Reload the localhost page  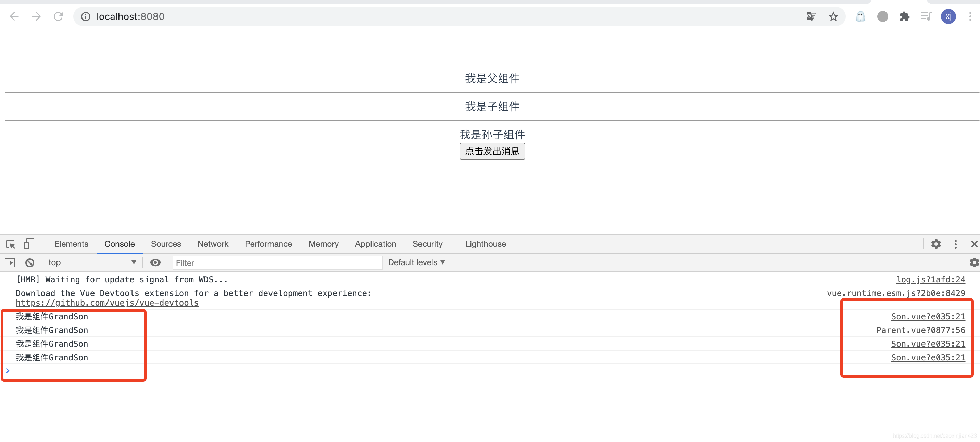pos(59,16)
